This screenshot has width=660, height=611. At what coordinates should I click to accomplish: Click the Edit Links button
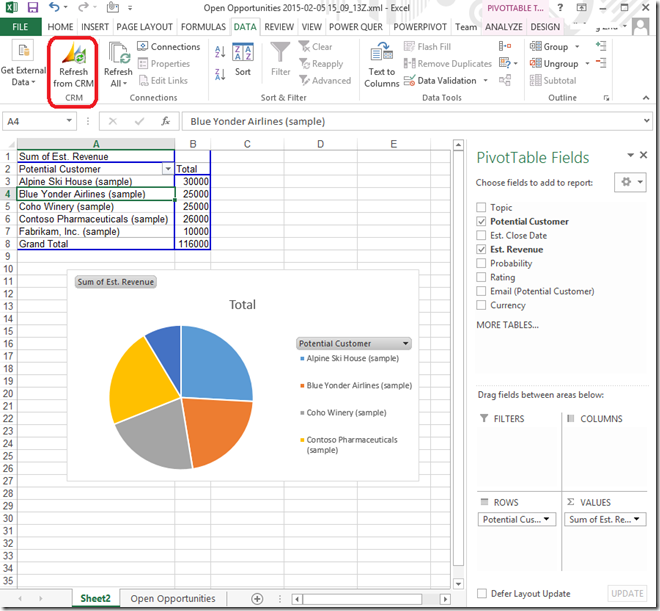163,80
